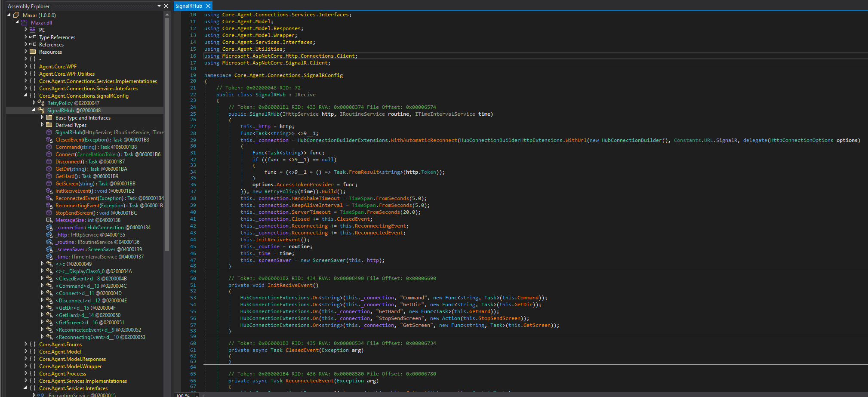868x397 pixels.
Task: Click the Assembly Explorer scroll-up arrow
Action: (x=167, y=15)
